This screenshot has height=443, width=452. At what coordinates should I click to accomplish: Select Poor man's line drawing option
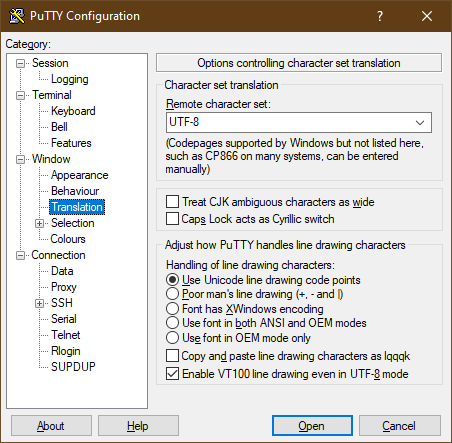point(172,294)
